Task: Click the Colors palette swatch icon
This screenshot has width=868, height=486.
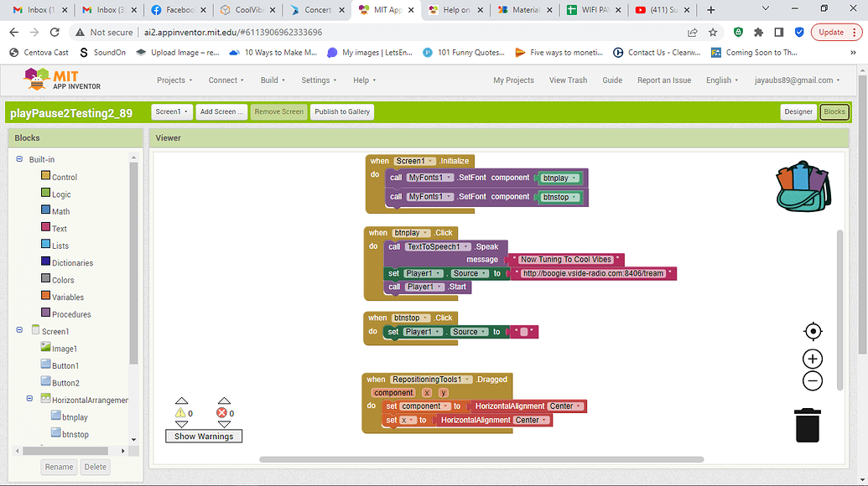Action: (46, 279)
